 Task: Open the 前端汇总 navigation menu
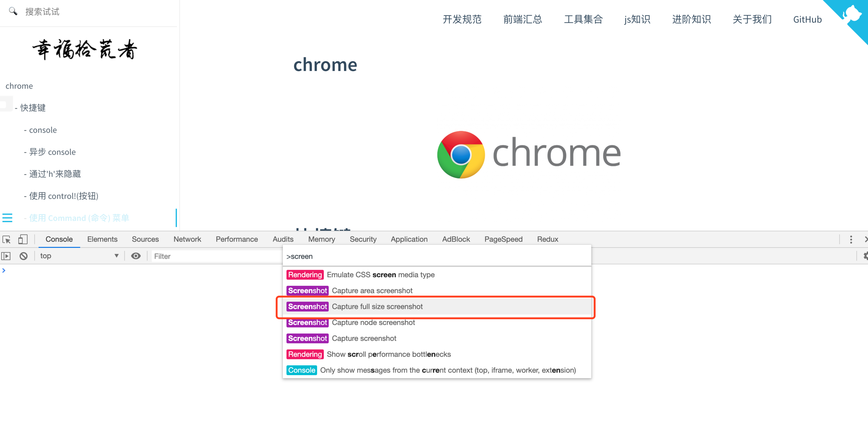(x=523, y=20)
